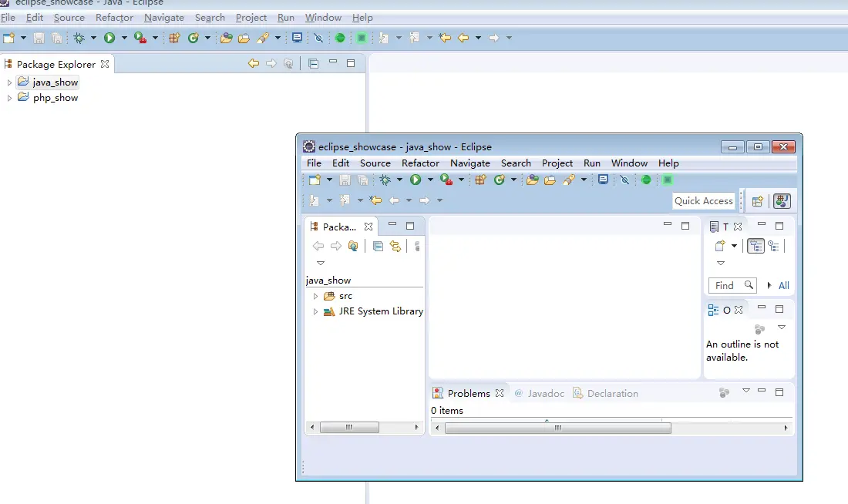Expand src folder in java_show tree
Viewport: 848px width, 504px height.
(315, 297)
